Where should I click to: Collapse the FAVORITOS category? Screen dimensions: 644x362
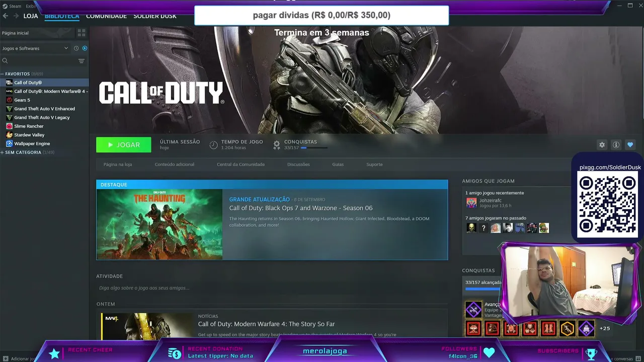tap(2, 74)
